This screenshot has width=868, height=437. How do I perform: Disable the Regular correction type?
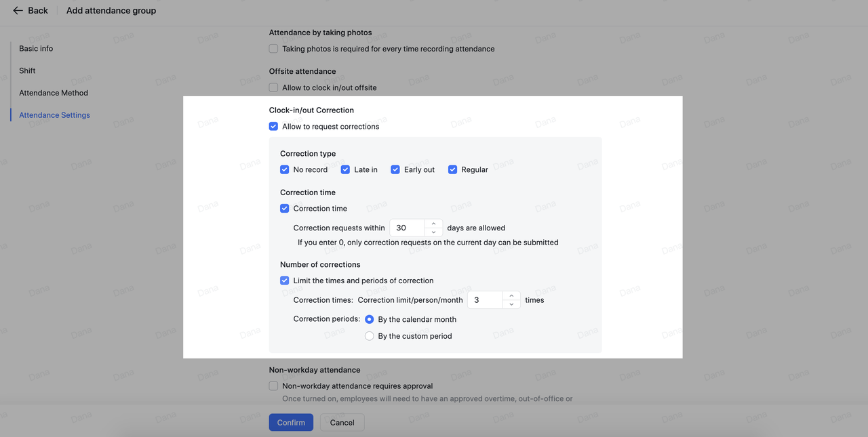[x=452, y=170]
